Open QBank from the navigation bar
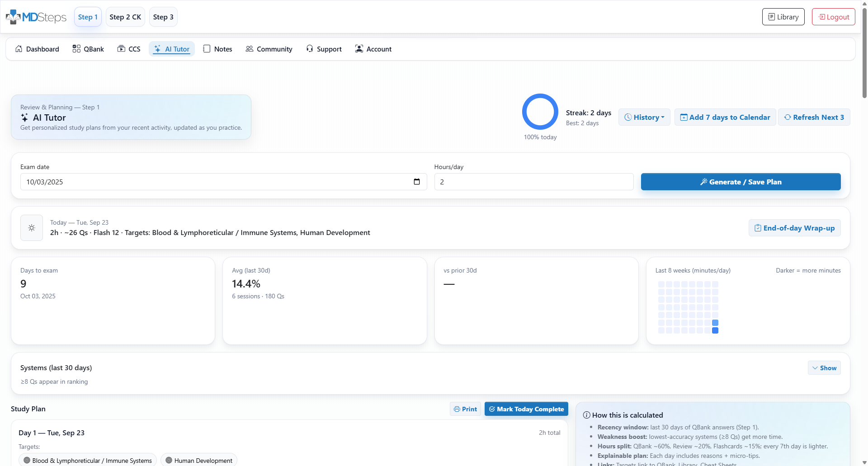The width and height of the screenshot is (868, 466). [x=88, y=49]
